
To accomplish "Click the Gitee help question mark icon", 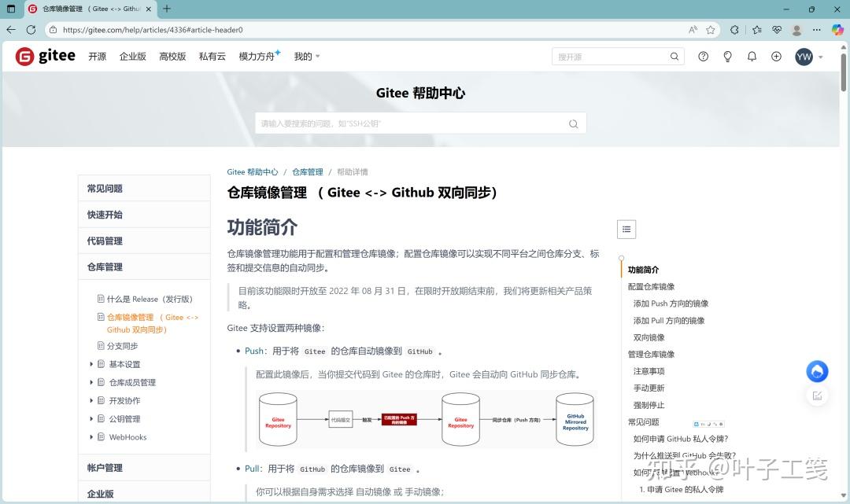I will coord(703,57).
